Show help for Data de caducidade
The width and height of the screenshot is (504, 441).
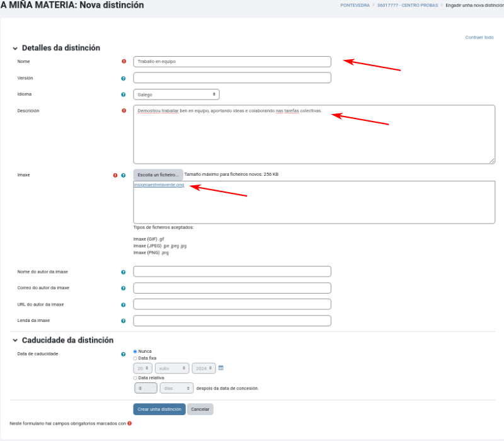(x=123, y=354)
